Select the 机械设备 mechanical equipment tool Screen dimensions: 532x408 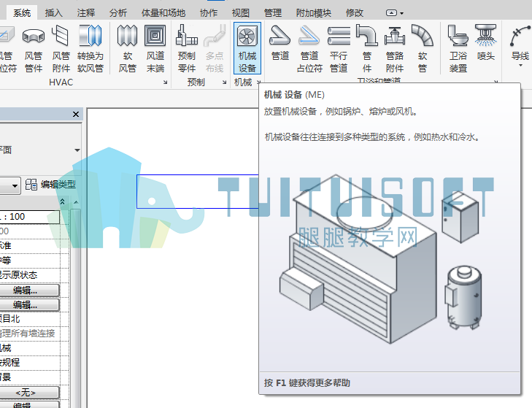coord(247,48)
